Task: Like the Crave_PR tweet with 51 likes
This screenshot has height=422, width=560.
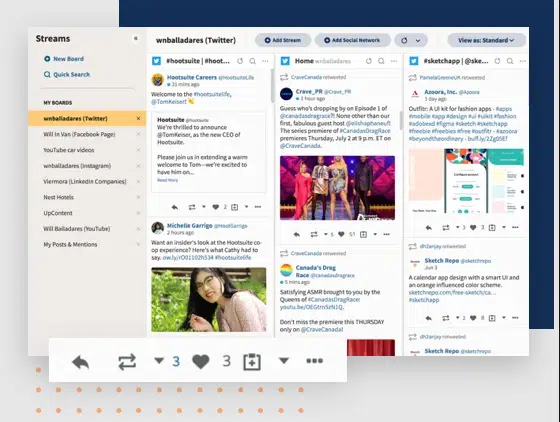Action: point(341,234)
